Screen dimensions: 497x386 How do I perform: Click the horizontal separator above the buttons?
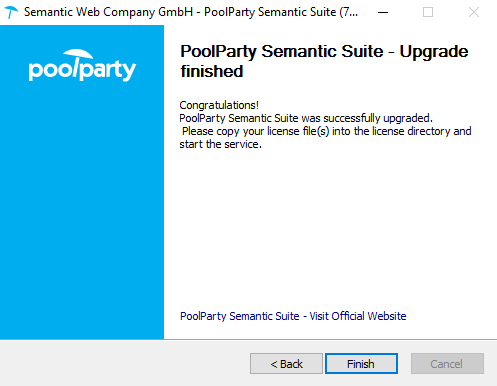pyautogui.click(x=248, y=340)
